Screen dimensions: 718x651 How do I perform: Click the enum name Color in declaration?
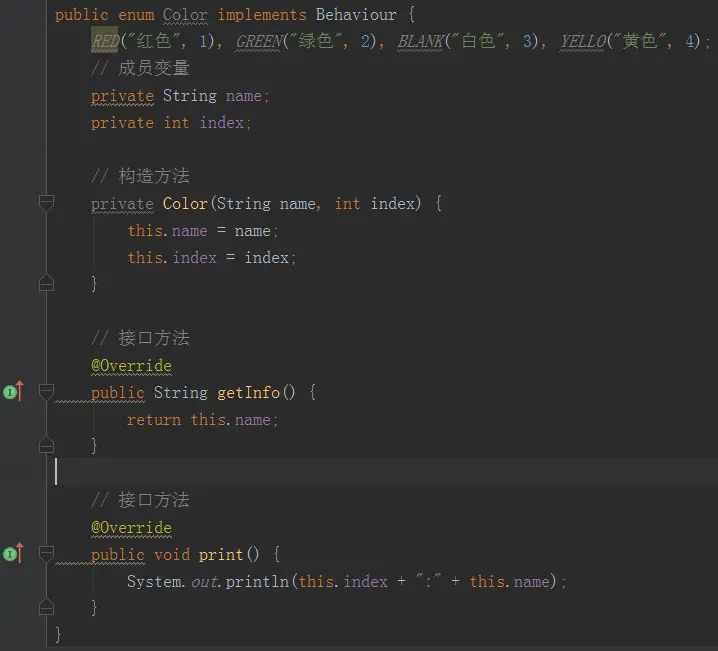(185, 15)
